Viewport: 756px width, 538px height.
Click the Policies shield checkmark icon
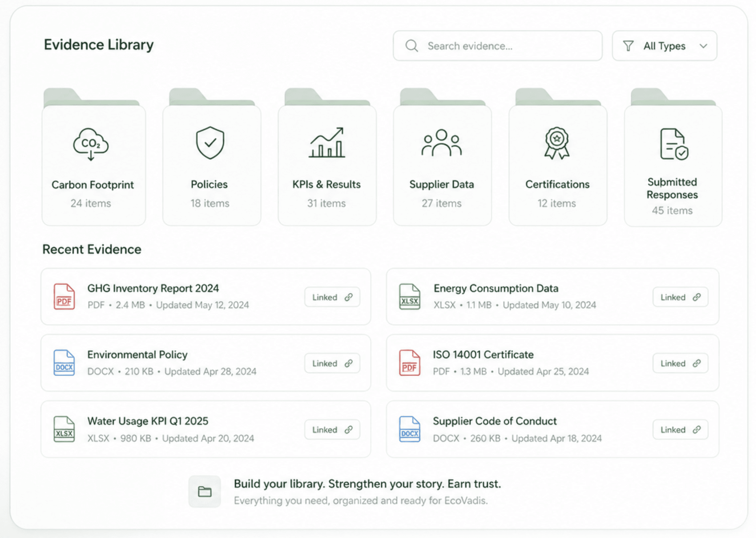210,143
